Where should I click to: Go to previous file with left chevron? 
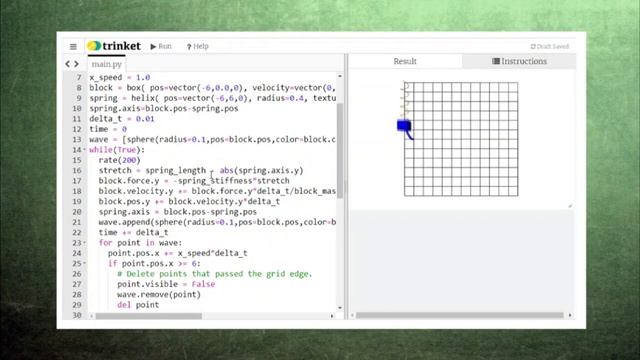pos(68,64)
